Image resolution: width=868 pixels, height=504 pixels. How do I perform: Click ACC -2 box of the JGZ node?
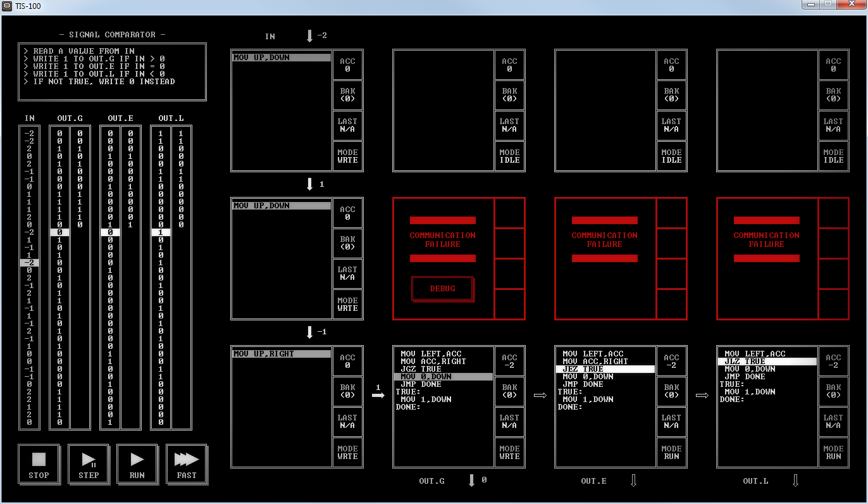(x=509, y=361)
